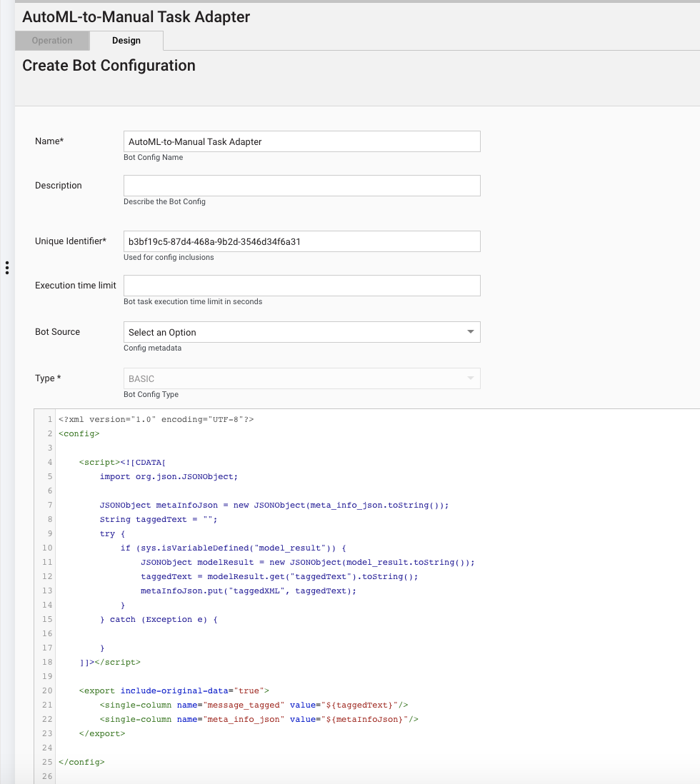Open the three-dot sidebar handle
Screen dimensions: 700x784
(x=7, y=268)
